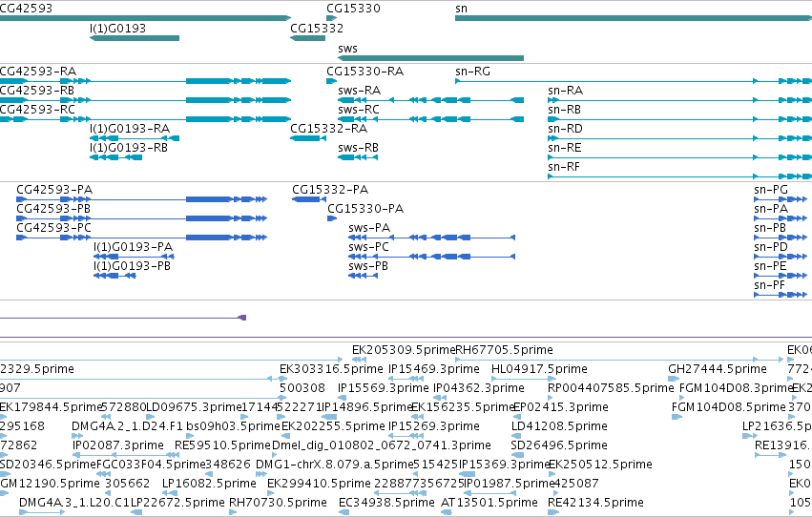This screenshot has height=517, width=812.
Task: Click EST RP004407585.5prime
Action: tap(611, 388)
